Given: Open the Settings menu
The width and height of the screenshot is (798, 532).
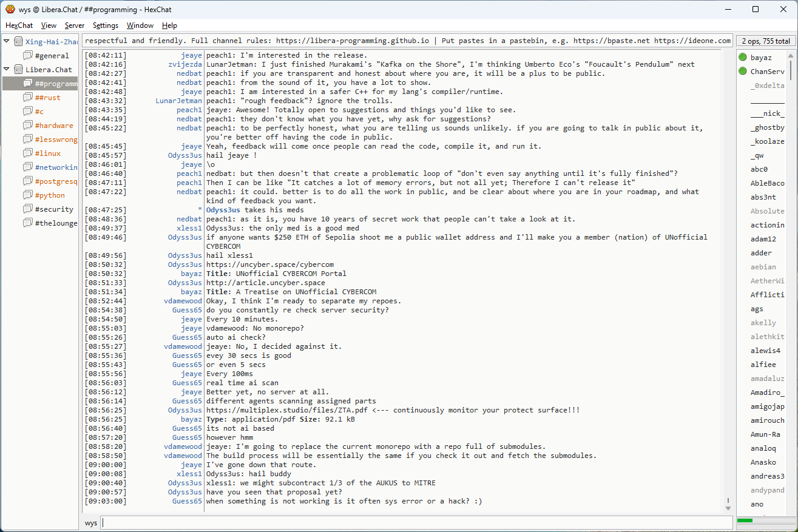Looking at the screenshot, I should point(106,25).
